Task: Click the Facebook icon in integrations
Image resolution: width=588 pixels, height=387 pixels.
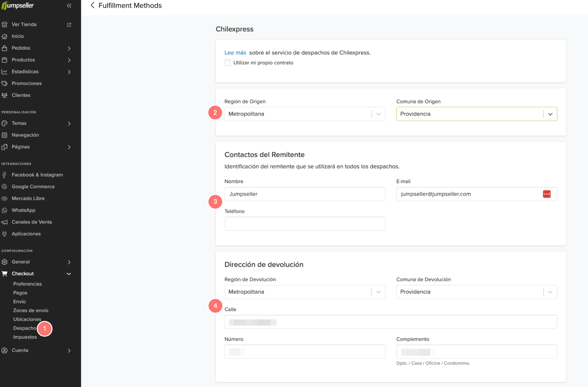Action: pyautogui.click(x=4, y=175)
